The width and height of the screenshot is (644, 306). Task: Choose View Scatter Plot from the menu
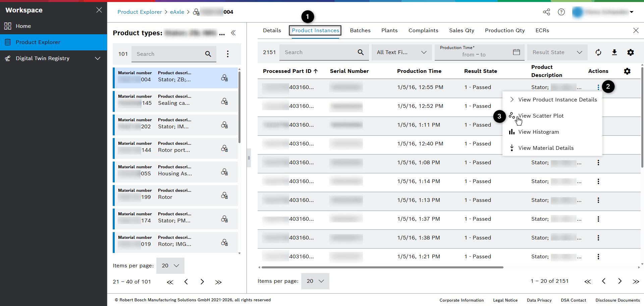[552, 116]
